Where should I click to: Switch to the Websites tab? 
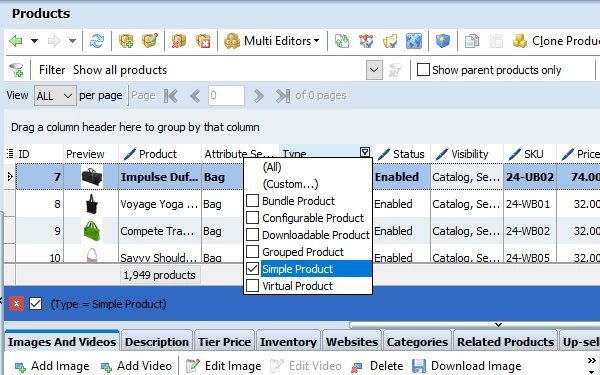tap(352, 342)
